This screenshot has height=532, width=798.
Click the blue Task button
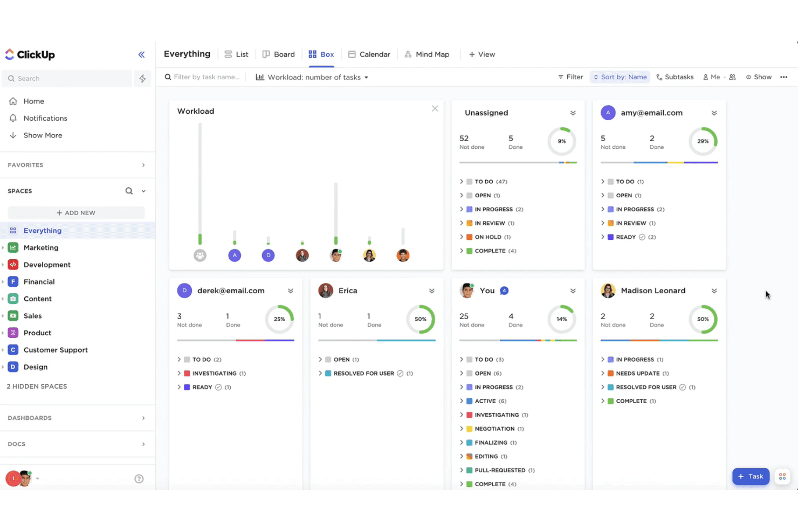751,476
